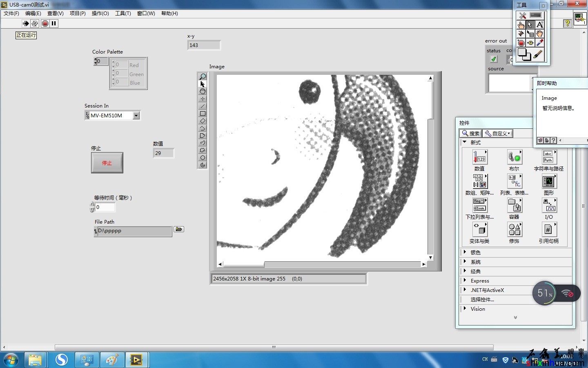Open the 操作(O) menu

click(100, 13)
